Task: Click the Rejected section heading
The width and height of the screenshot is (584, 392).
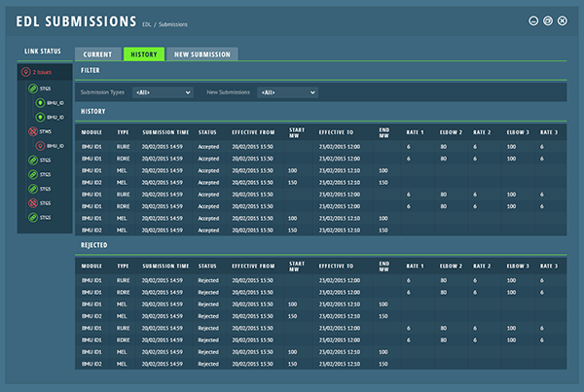Action: (x=93, y=245)
